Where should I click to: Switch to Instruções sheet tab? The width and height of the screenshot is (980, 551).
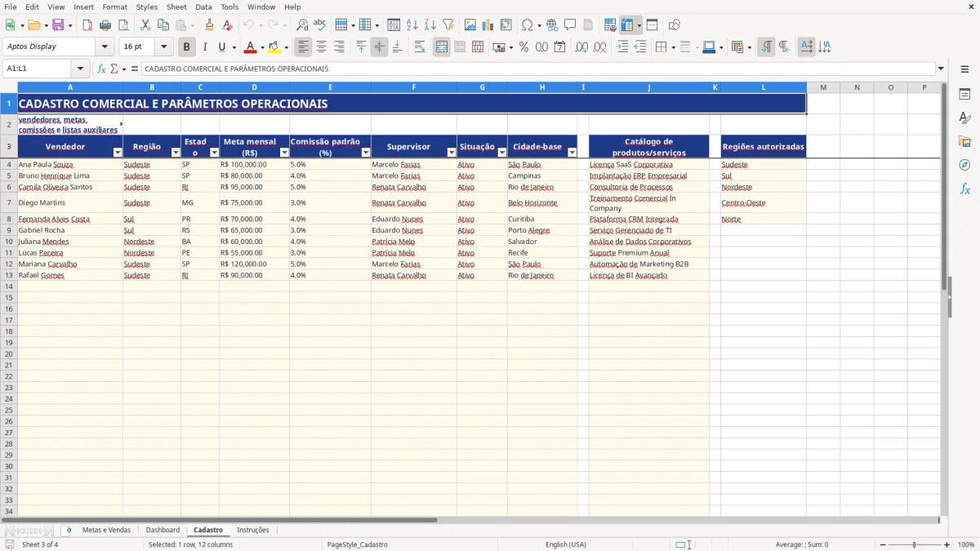pyautogui.click(x=253, y=530)
